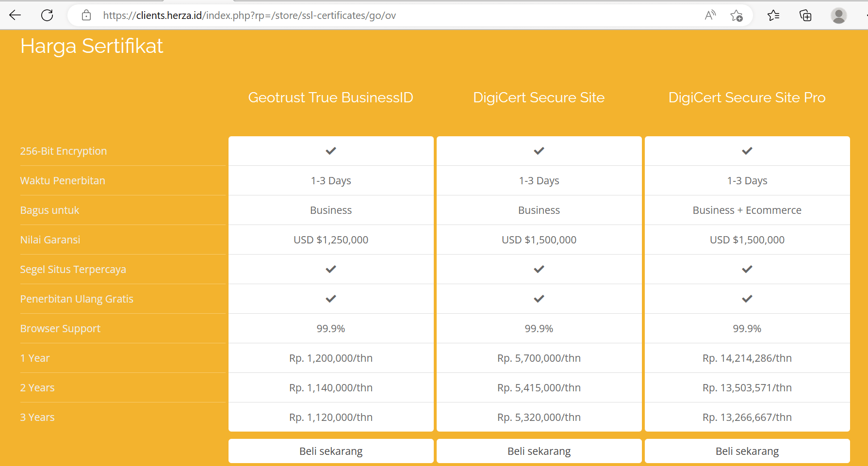Click DigiCert Secure Site's Segel Situs checkmark

coord(539,269)
